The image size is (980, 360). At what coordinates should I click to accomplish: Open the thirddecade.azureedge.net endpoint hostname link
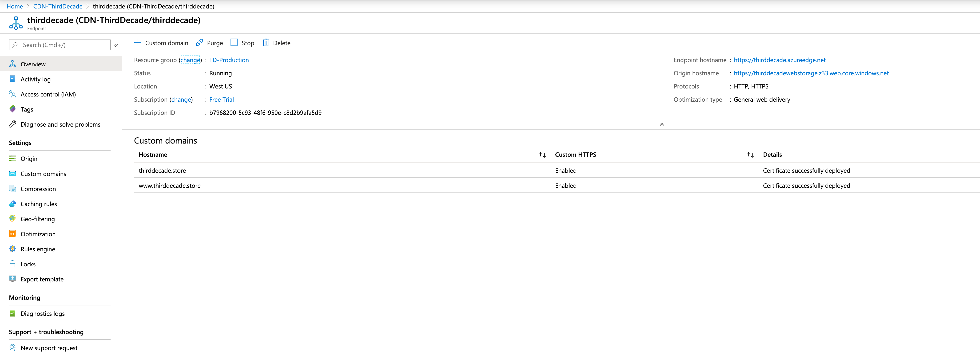pos(779,60)
